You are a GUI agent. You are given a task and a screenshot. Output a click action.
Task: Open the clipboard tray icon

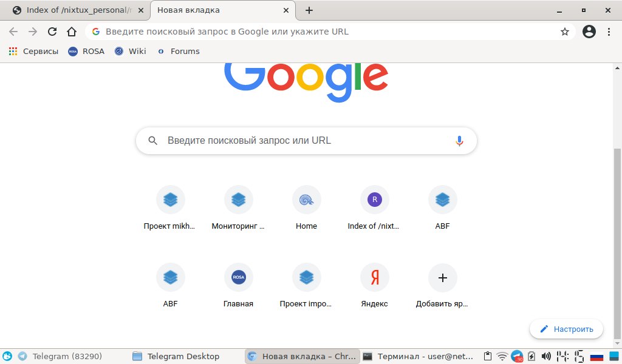pyautogui.click(x=488, y=356)
